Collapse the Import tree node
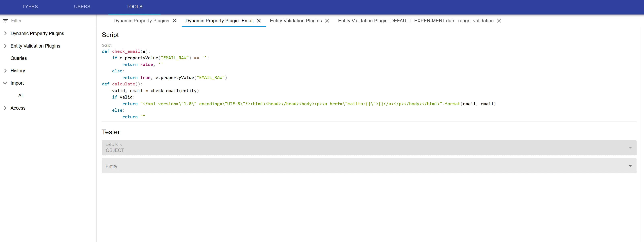The height and width of the screenshot is (242, 644). (x=5, y=83)
